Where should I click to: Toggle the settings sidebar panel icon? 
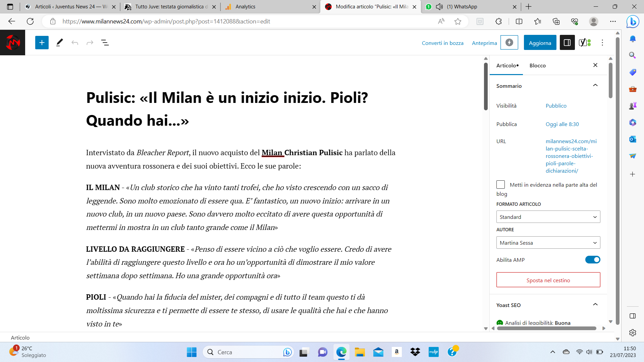tap(567, 43)
